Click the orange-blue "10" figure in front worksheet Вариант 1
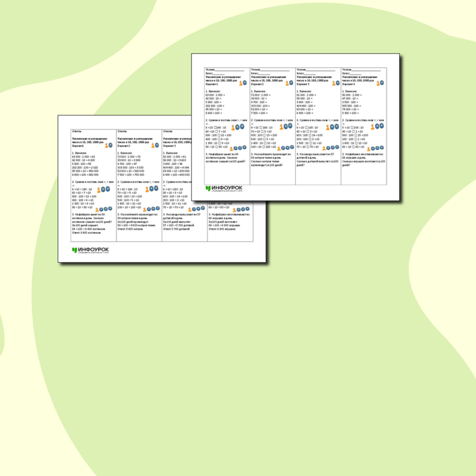 coord(243,82)
